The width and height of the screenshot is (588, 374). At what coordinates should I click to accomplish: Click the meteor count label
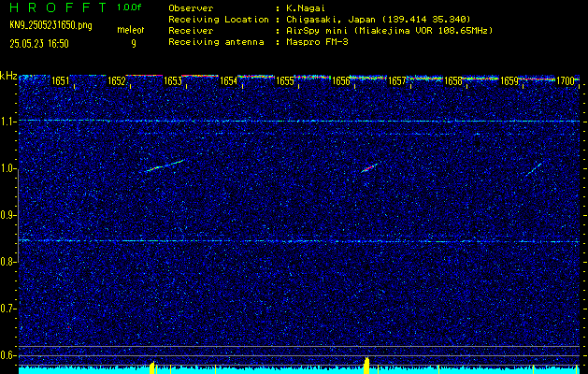pos(131,30)
